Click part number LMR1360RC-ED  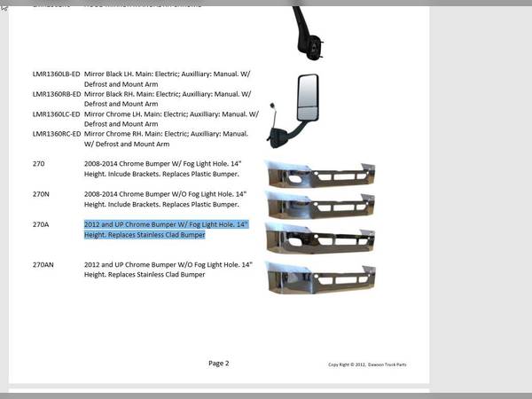click(x=57, y=134)
